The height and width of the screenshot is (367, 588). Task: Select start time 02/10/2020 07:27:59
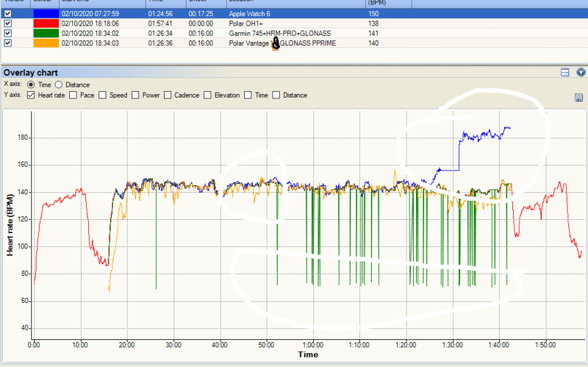[90, 13]
